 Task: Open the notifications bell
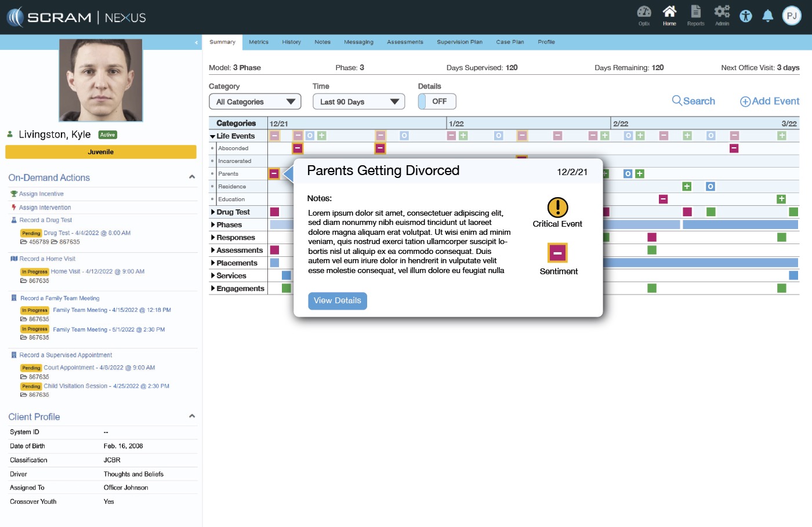tap(768, 16)
